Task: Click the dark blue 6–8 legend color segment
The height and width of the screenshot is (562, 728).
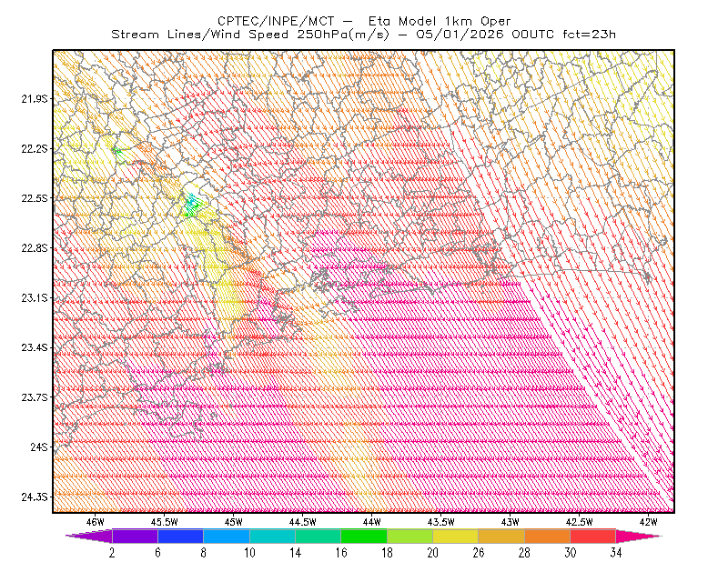Action: point(180,536)
